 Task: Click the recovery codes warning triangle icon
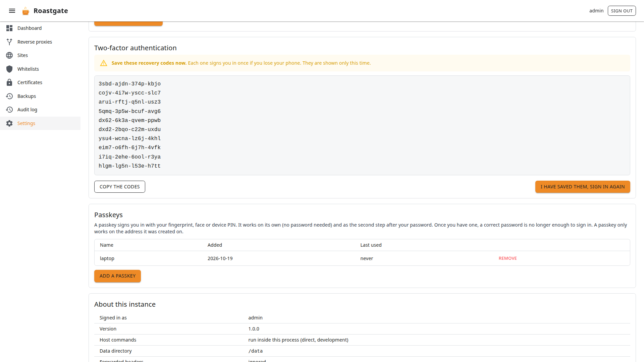point(104,63)
